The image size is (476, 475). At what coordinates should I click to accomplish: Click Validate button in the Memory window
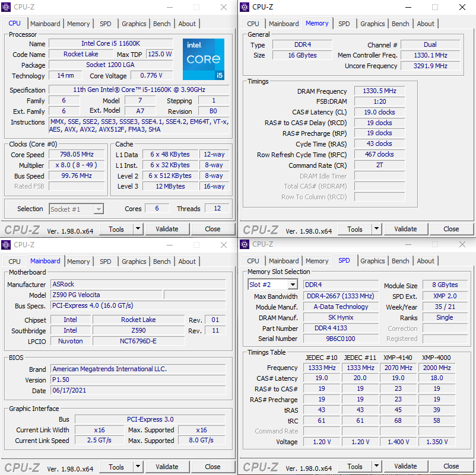pyautogui.click(x=406, y=229)
